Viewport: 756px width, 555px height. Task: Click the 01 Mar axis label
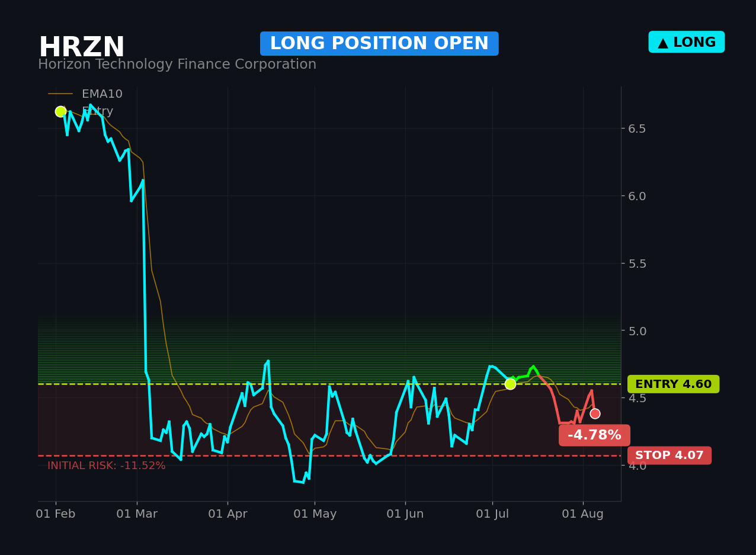(x=137, y=514)
